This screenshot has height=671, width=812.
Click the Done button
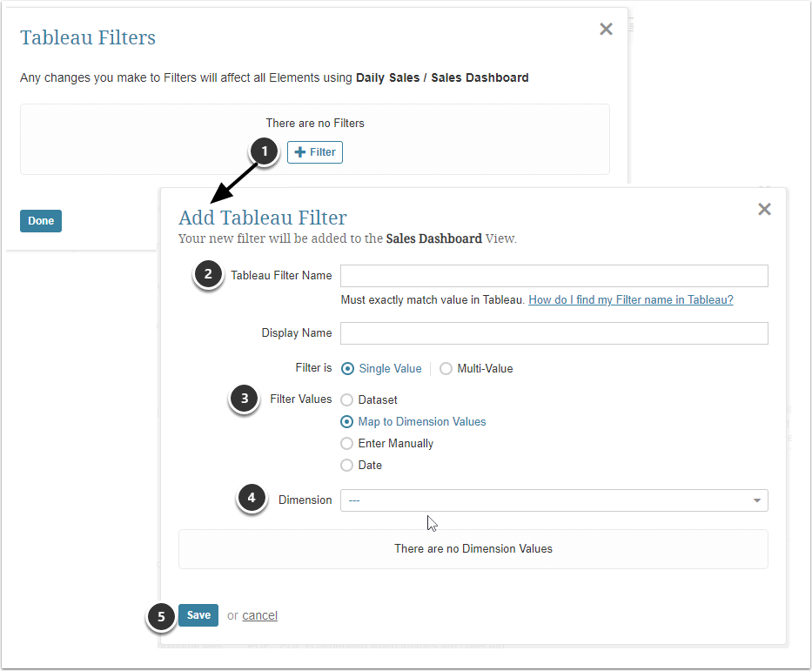click(x=41, y=221)
